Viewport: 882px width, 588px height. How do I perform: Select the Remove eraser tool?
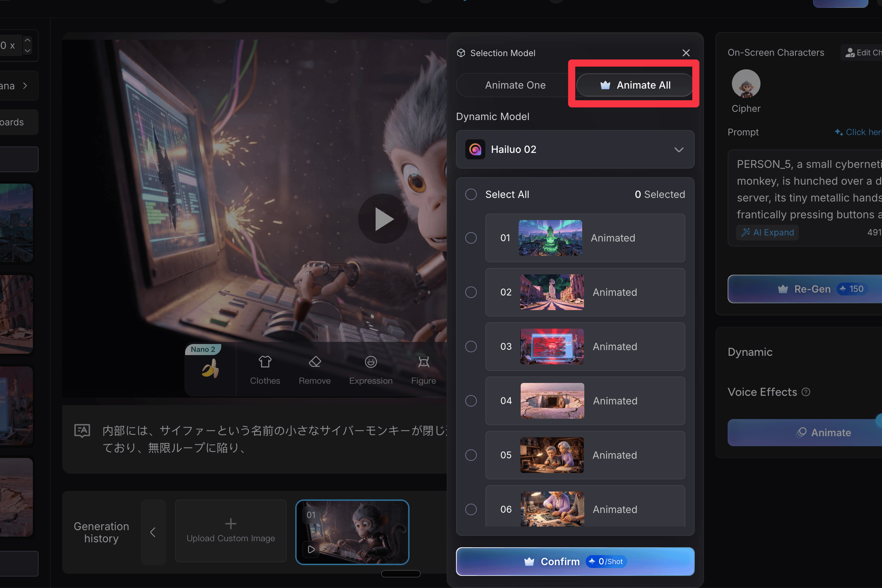pos(314,362)
